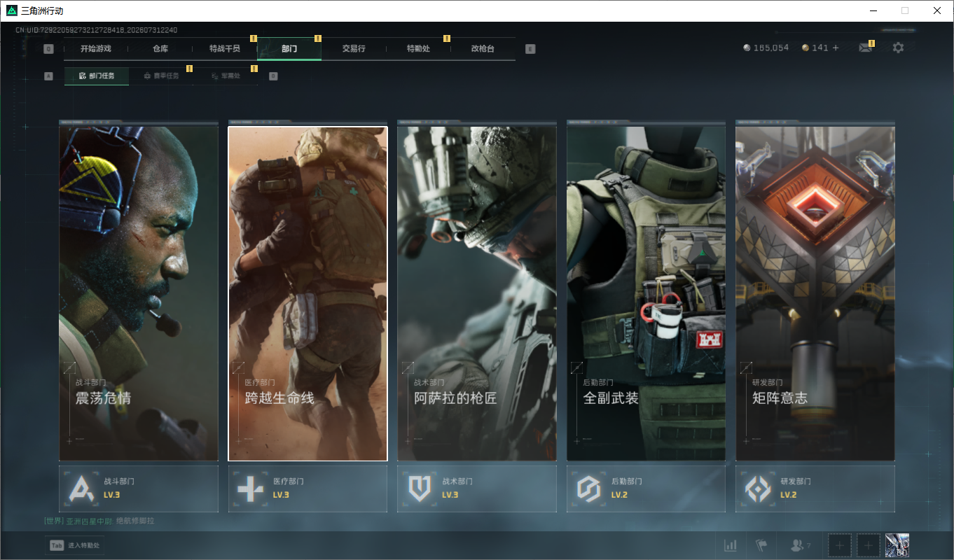954x560 pixels.
Task: Open the 跨越生命线 medical department card
Action: pos(308,293)
